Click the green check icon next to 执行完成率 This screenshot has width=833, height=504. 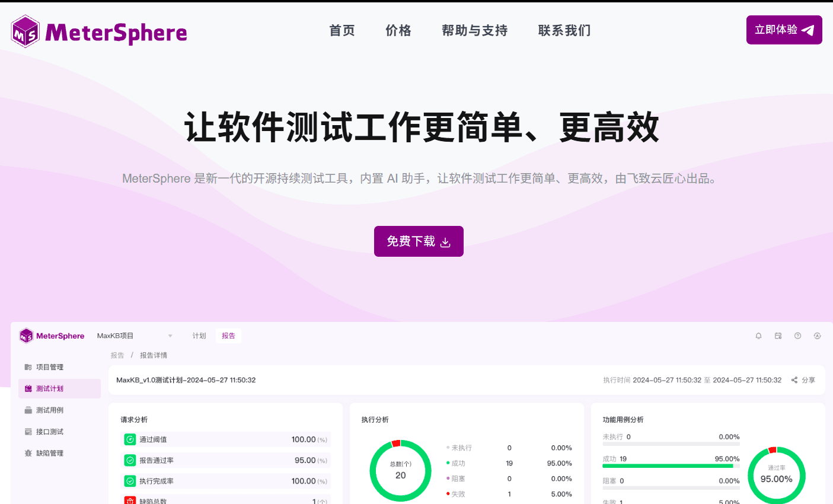click(130, 481)
